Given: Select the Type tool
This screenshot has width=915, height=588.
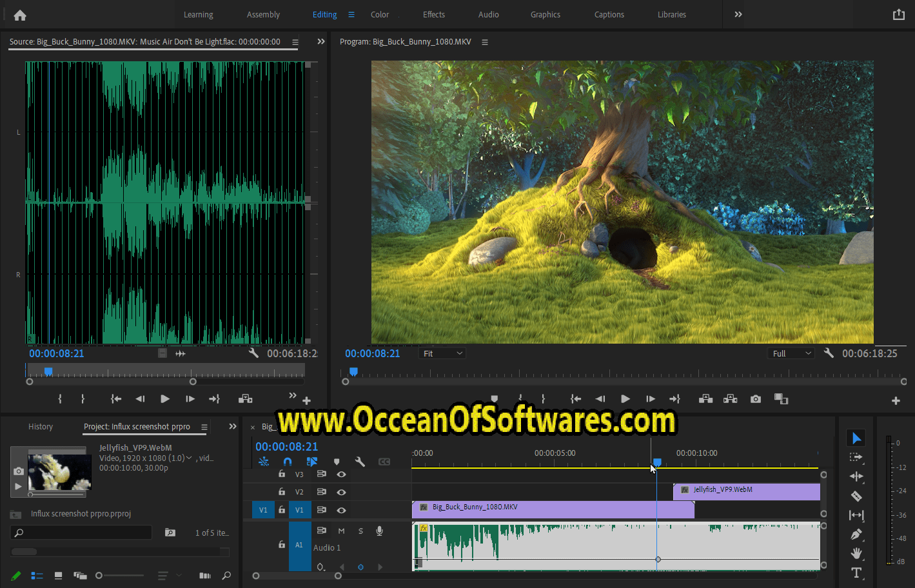Looking at the screenshot, I should (856, 573).
